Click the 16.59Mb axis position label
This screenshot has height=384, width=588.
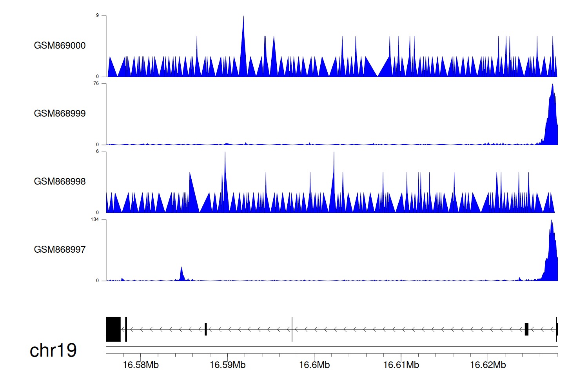click(227, 365)
